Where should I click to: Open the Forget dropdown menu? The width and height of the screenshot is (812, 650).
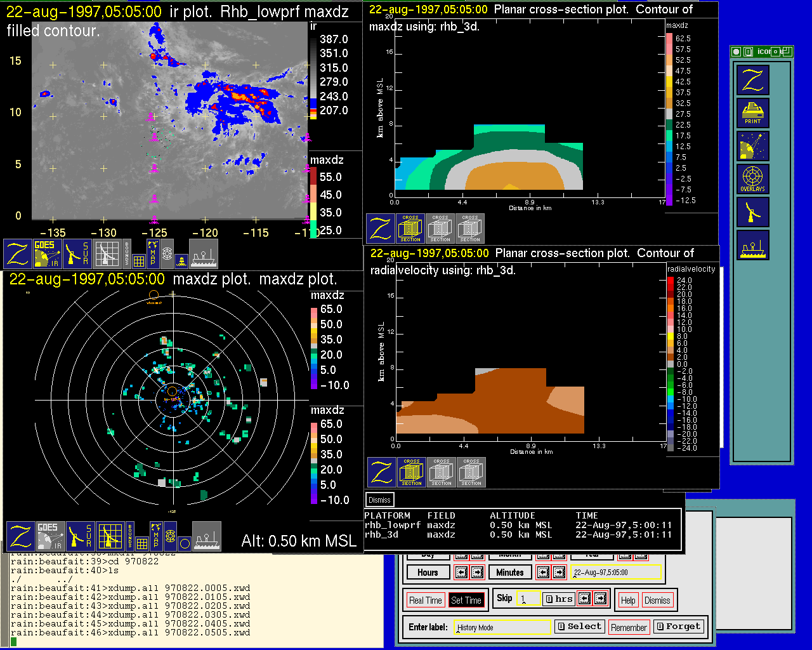point(678,627)
